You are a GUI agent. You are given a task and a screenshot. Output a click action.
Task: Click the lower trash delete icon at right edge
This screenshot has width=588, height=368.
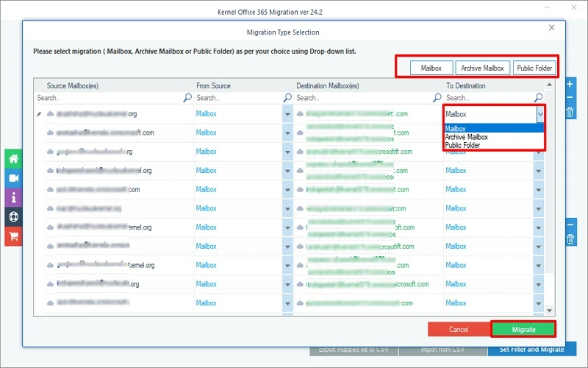coord(570,238)
